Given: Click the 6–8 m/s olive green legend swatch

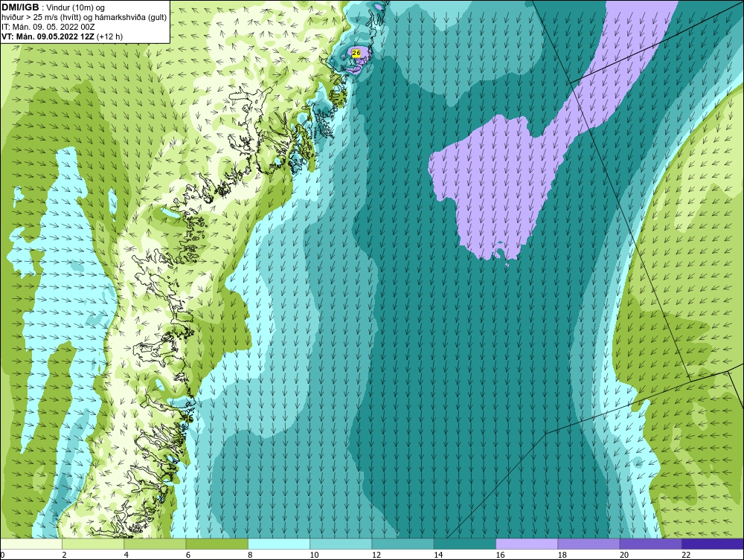Looking at the screenshot, I should click(x=217, y=544).
